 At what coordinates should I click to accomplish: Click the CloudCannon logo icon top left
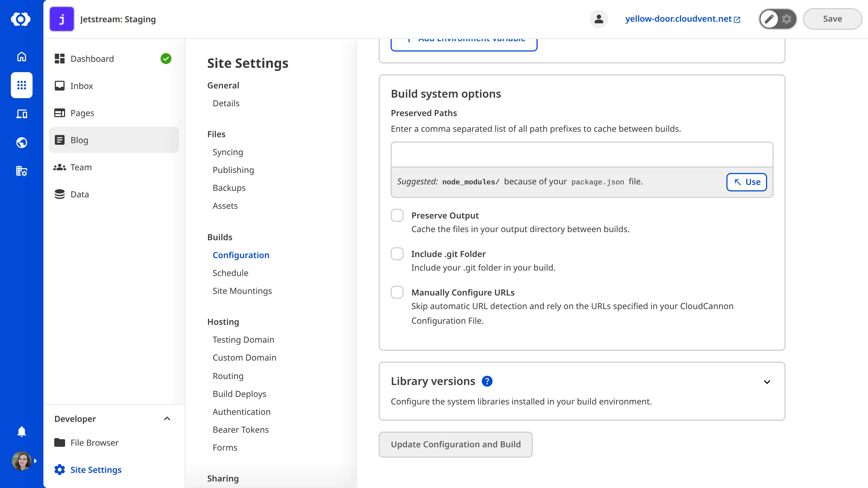point(21,19)
